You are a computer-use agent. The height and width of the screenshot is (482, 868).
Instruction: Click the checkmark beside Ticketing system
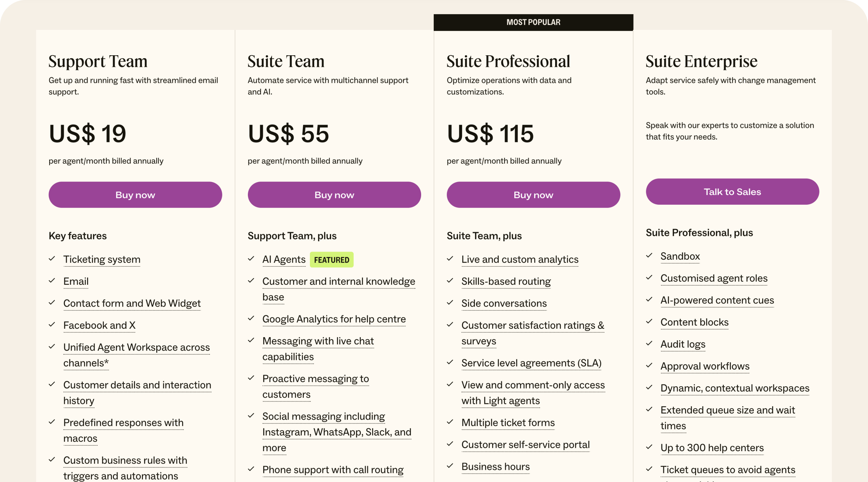click(x=52, y=258)
